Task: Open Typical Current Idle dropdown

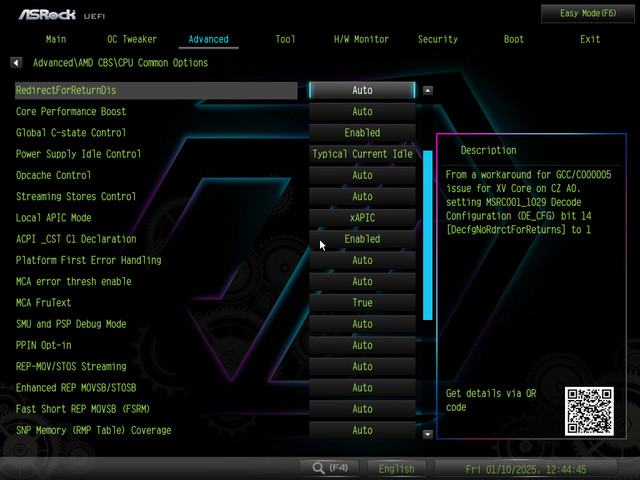Action: tap(362, 154)
